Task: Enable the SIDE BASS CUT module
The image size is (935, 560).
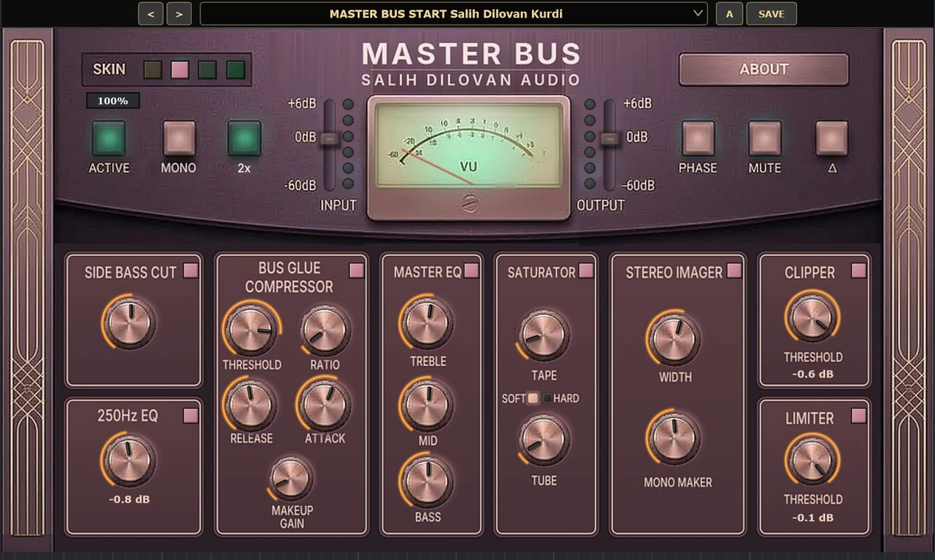Action: (191, 271)
